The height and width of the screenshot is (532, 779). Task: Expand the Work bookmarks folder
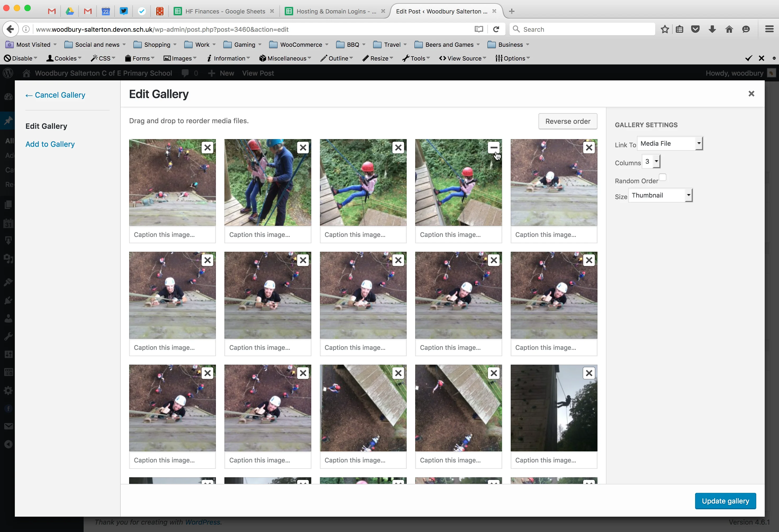pyautogui.click(x=200, y=45)
